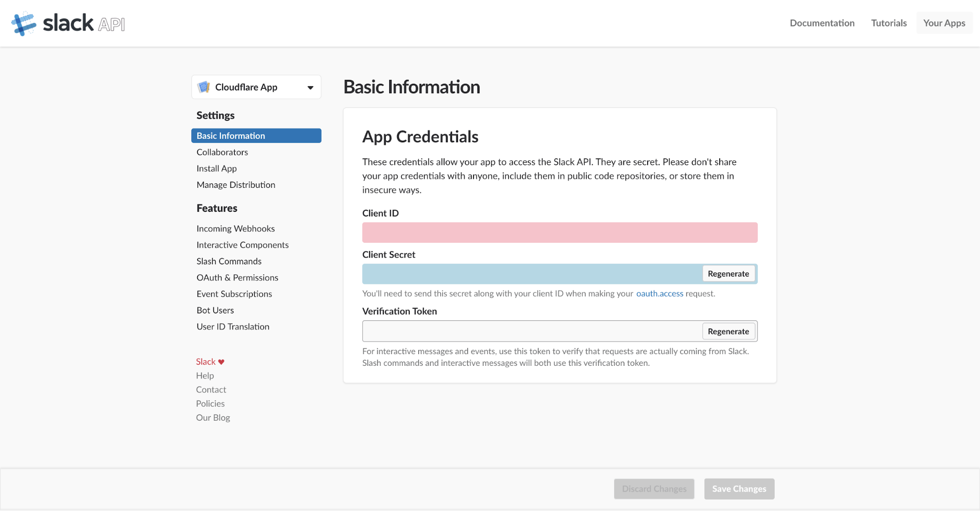Viewport: 980px width, 511px height.
Task: Open User ID Translation feature
Action: click(233, 327)
